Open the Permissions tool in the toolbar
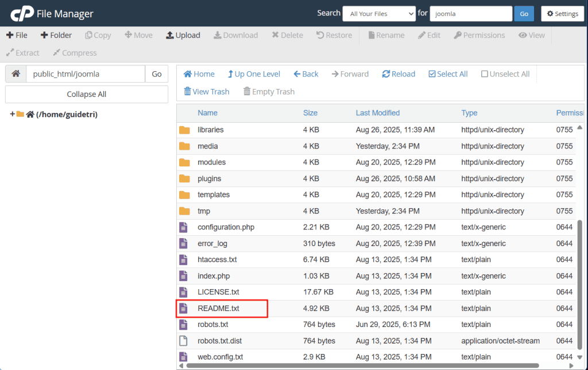Image resolution: width=588 pixels, height=370 pixels. point(479,35)
